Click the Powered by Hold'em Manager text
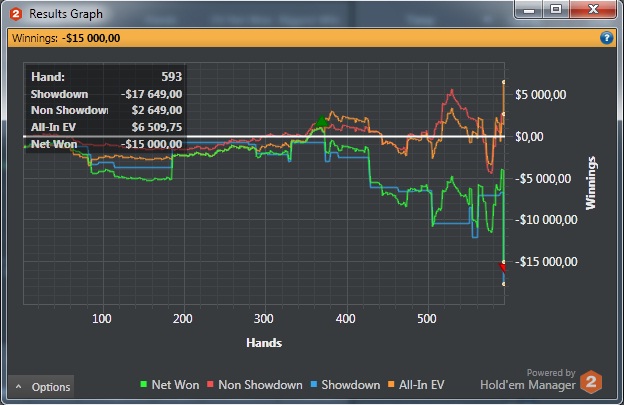 [528, 379]
